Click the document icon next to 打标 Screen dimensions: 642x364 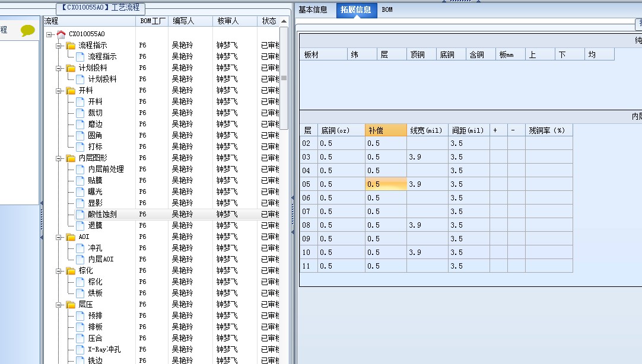click(x=80, y=147)
